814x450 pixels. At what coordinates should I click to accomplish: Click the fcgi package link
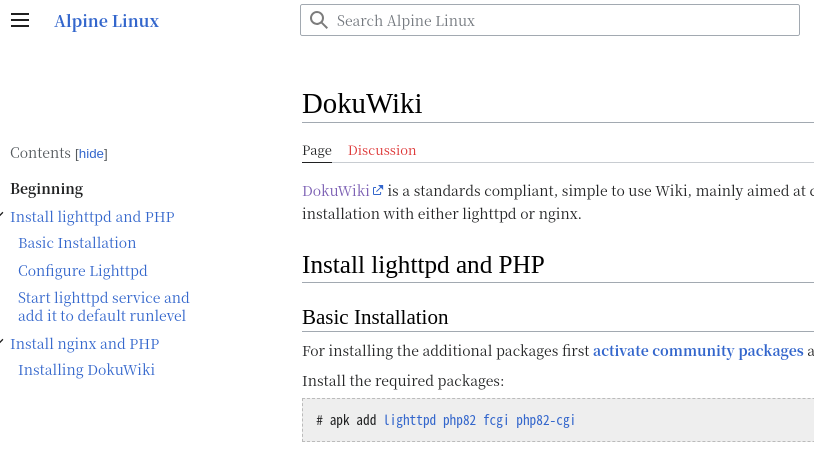tap(496, 420)
